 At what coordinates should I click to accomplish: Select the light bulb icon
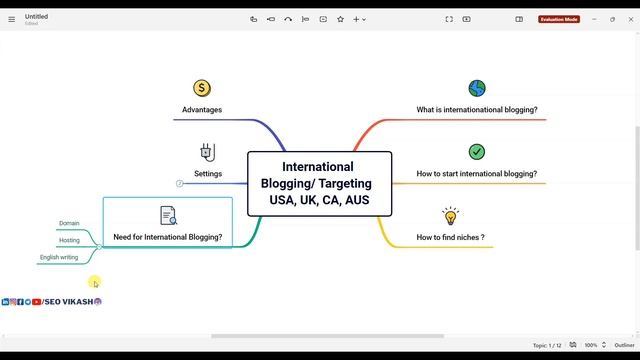pyautogui.click(x=450, y=216)
